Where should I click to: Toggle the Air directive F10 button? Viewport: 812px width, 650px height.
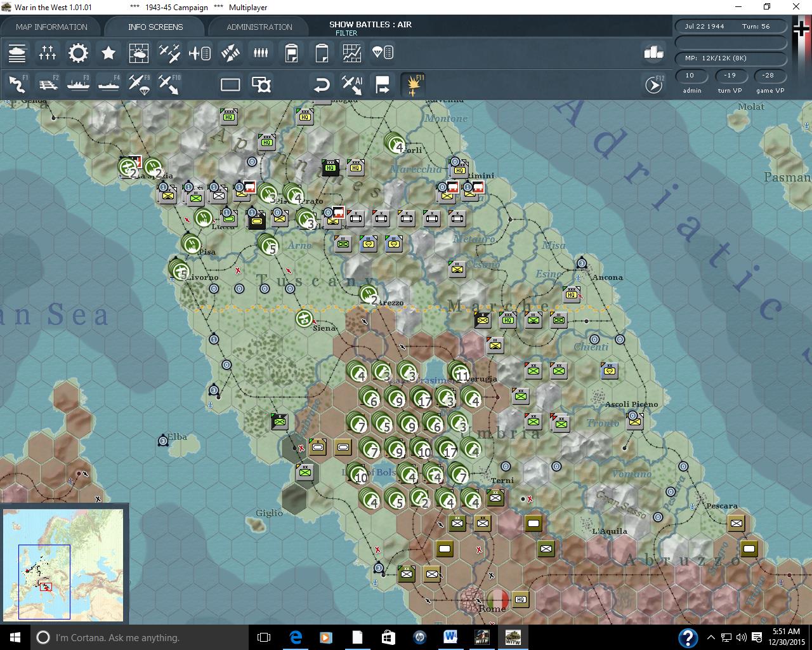(x=169, y=84)
